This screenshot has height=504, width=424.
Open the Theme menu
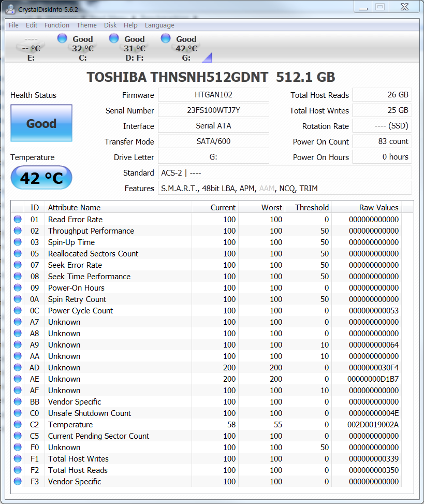(86, 25)
